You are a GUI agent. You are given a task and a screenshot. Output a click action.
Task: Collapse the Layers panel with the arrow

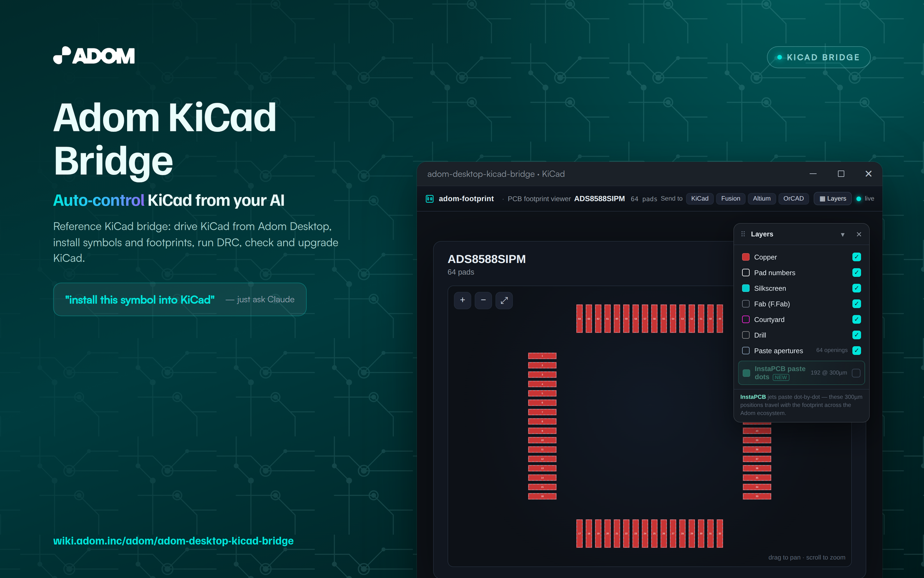click(843, 234)
